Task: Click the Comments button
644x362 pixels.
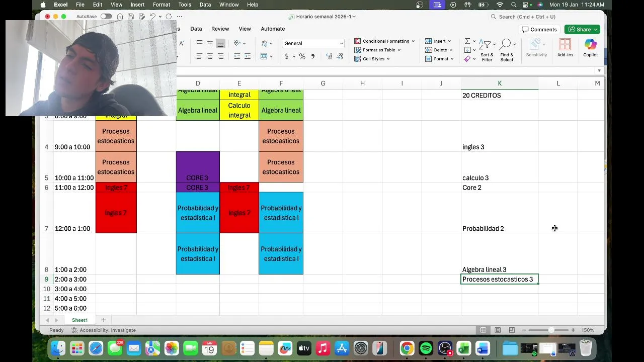Action: 540,29
